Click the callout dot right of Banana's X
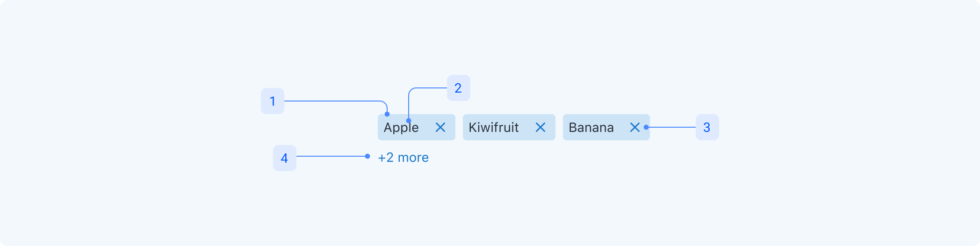980x246 pixels. click(646, 127)
